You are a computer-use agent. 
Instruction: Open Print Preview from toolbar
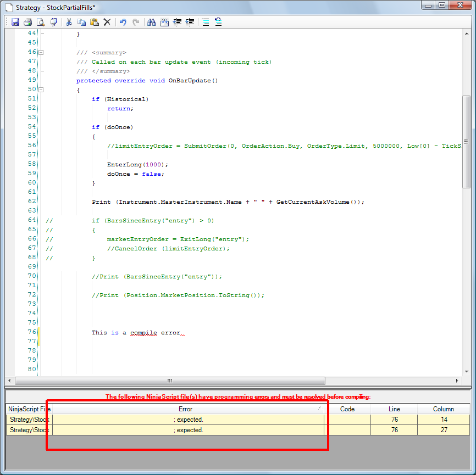tap(40, 22)
